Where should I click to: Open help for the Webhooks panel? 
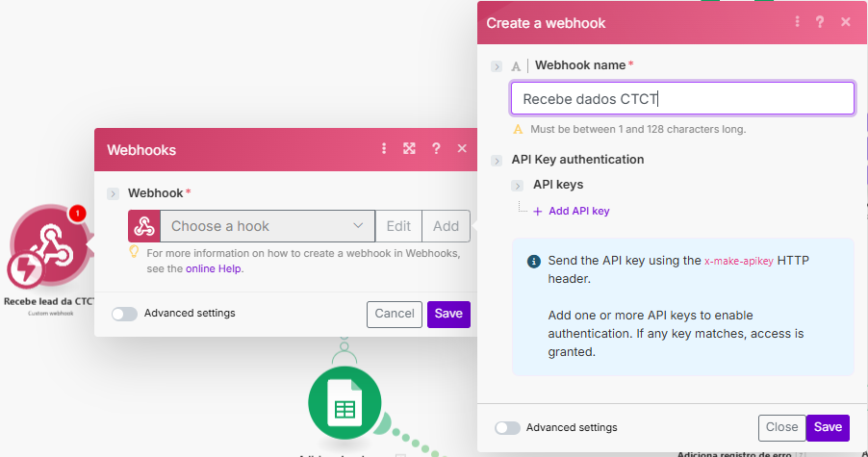point(436,149)
